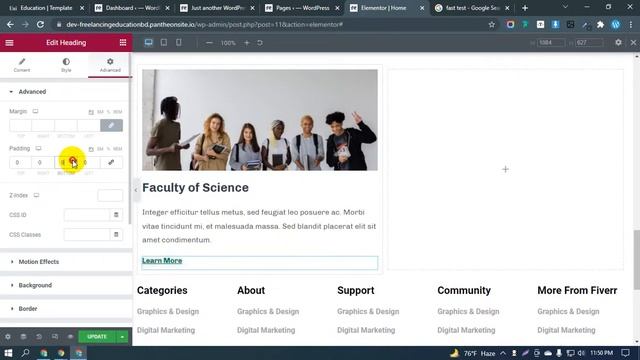Close the responsive mode bar

[x=633, y=42]
